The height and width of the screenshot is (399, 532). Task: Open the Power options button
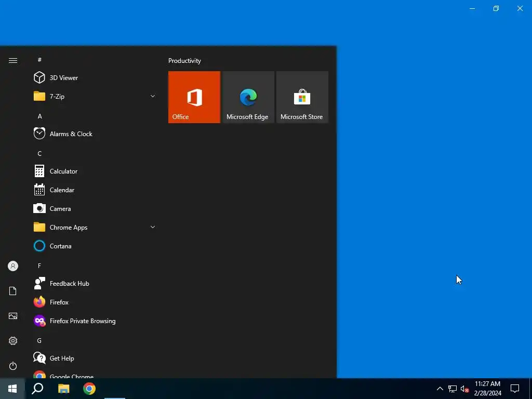[x=13, y=366]
